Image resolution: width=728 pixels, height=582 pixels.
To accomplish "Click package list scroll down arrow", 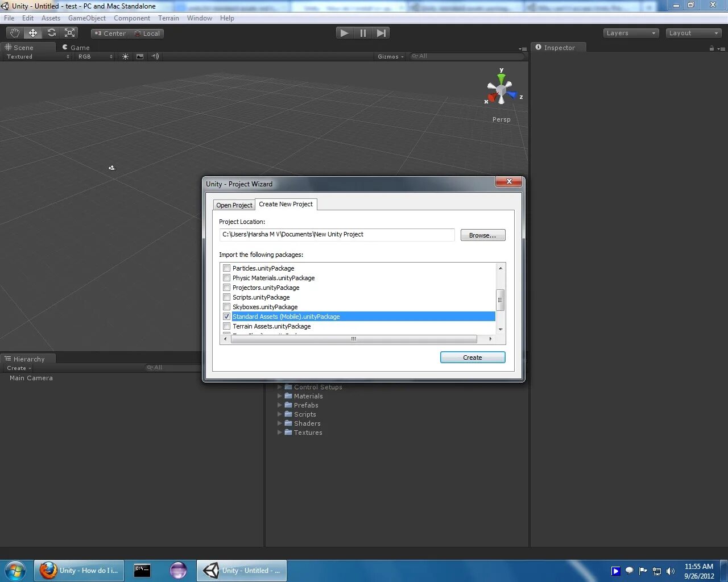I will [500, 329].
